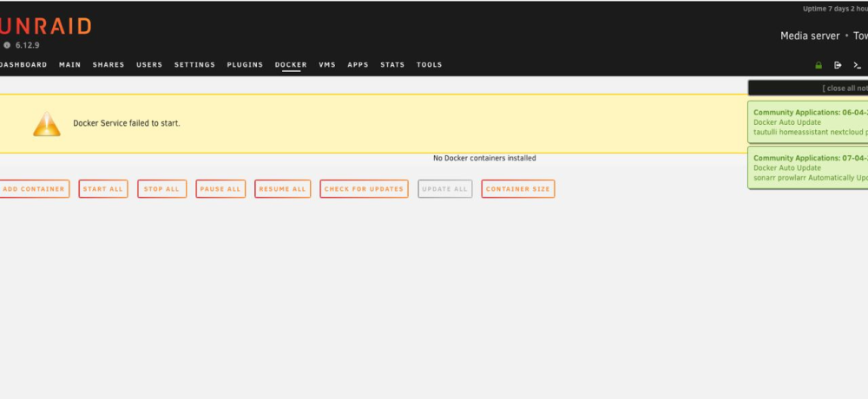868x399 pixels.
Task: Open the Settings tab
Action: (x=194, y=65)
